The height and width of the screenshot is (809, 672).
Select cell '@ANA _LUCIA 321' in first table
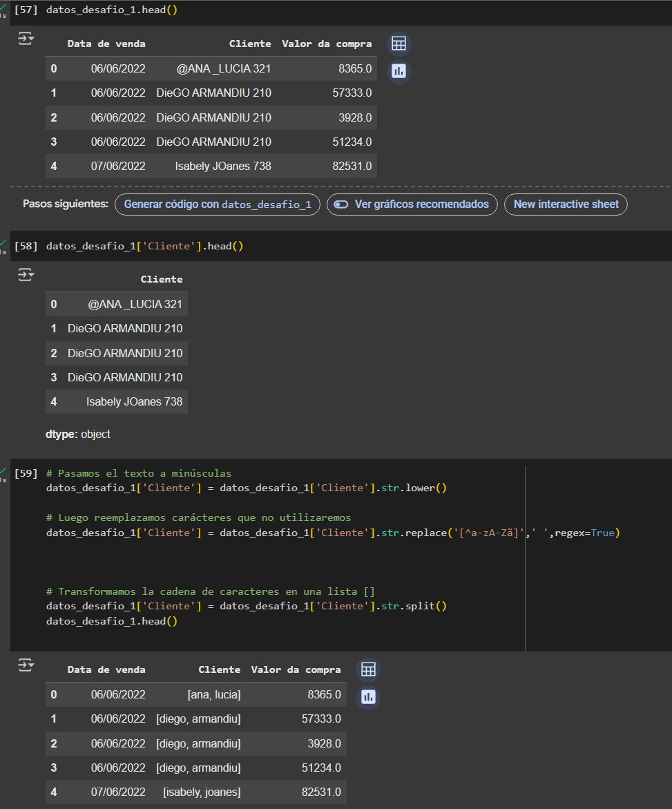(x=223, y=68)
